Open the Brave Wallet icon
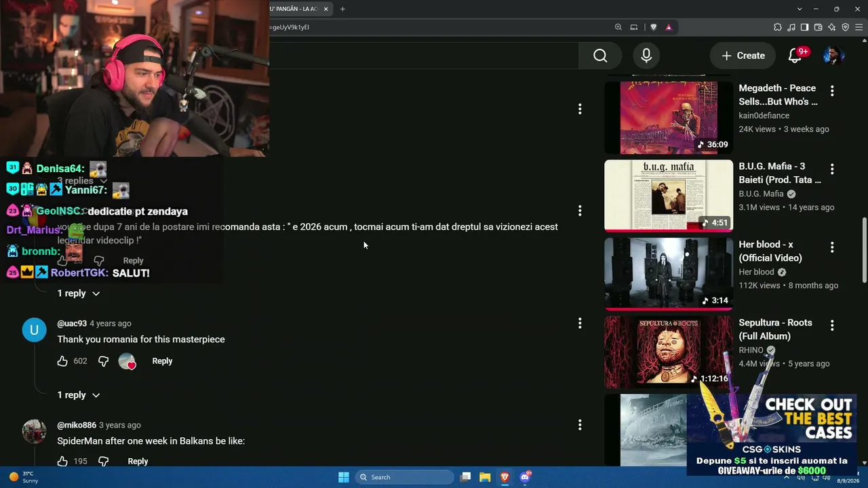868x488 pixels. click(818, 27)
